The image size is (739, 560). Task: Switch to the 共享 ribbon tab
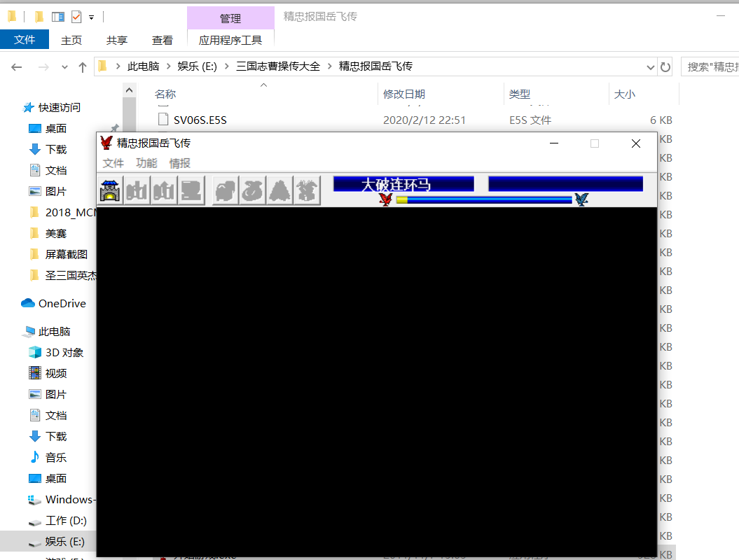click(117, 41)
